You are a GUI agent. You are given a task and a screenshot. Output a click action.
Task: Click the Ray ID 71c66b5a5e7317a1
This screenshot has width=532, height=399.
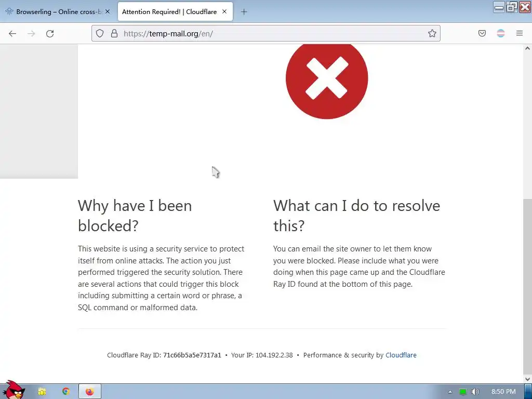click(192, 355)
